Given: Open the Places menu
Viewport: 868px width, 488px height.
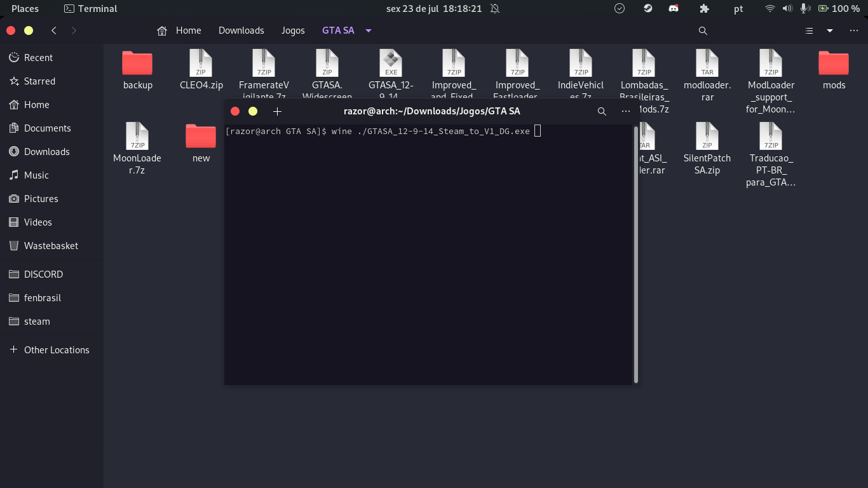Looking at the screenshot, I should (25, 9).
